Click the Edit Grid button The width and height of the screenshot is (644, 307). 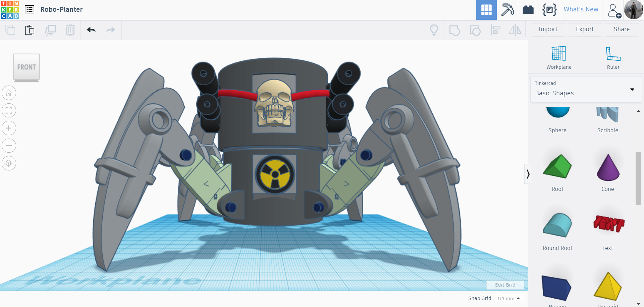(x=505, y=285)
